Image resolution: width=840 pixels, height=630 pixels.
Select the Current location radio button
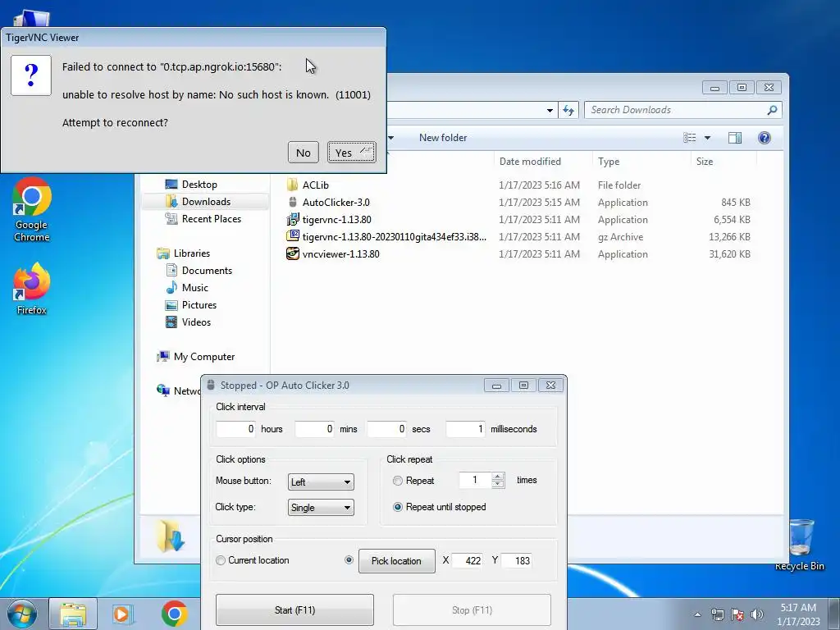point(220,560)
